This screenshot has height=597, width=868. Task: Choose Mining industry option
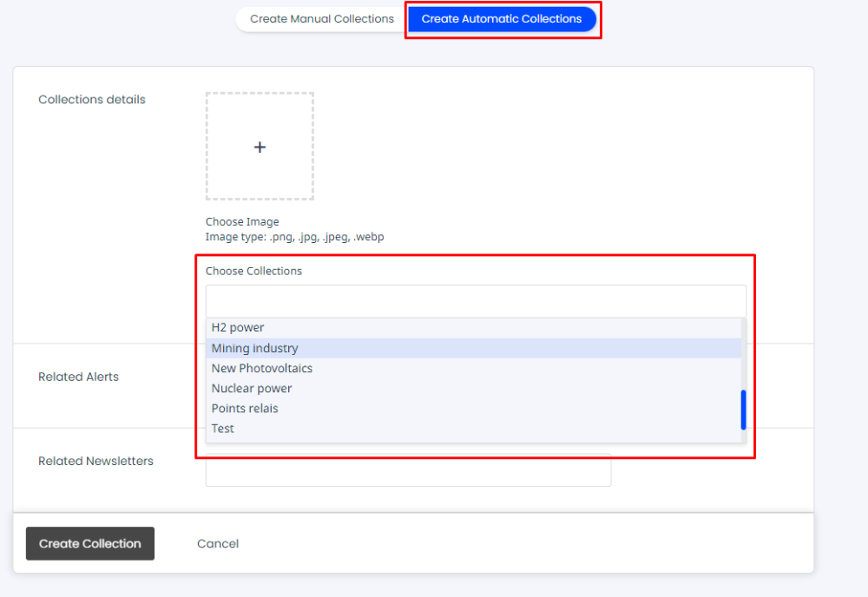coord(473,348)
